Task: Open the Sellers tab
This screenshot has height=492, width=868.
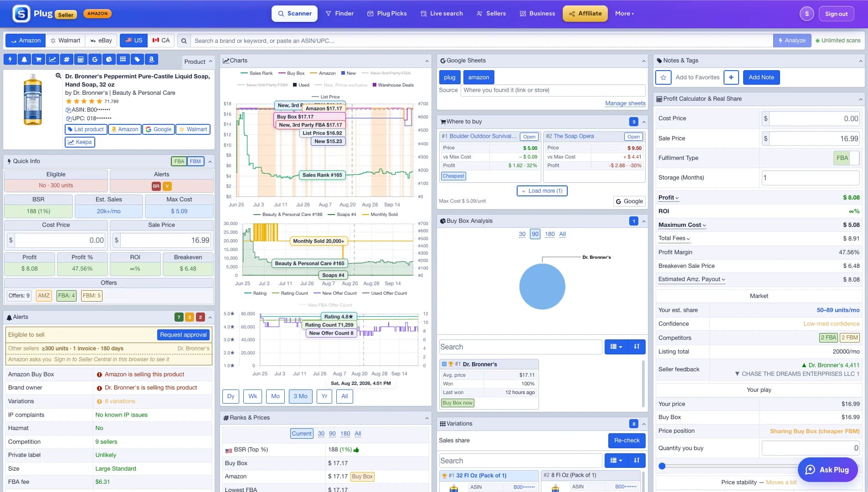Action: tap(491, 14)
